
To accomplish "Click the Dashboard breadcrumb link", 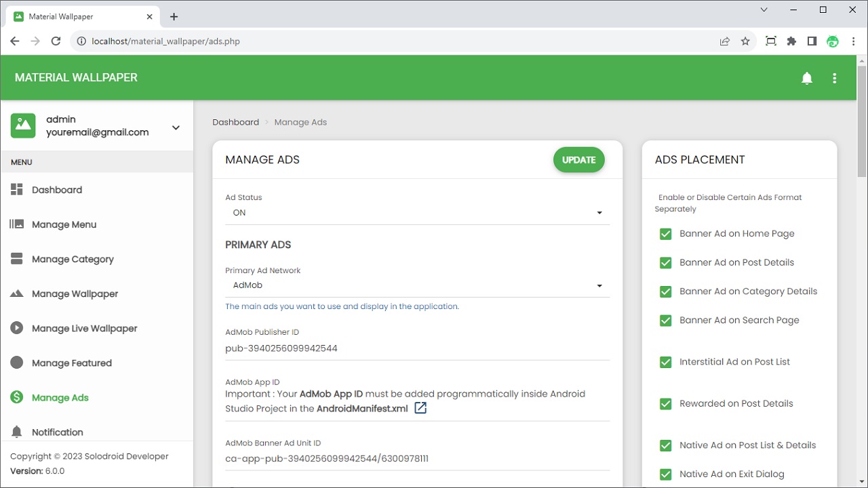I will point(235,122).
